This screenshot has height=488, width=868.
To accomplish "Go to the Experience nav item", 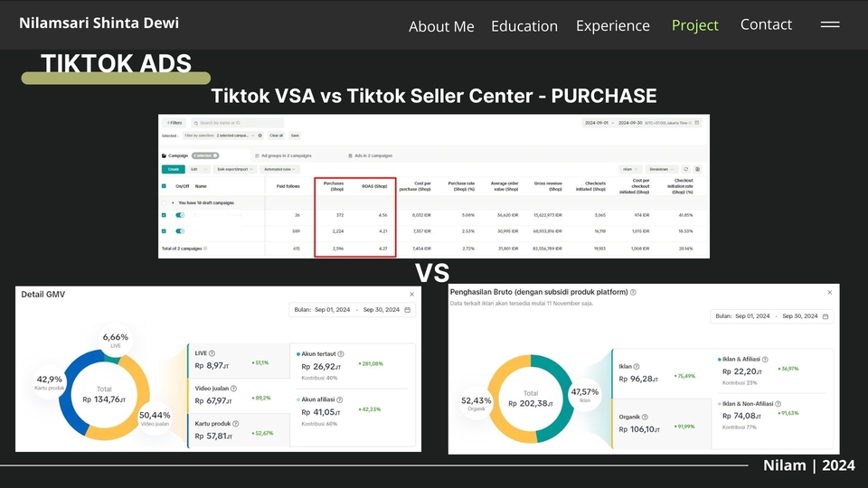I will 613,25.
